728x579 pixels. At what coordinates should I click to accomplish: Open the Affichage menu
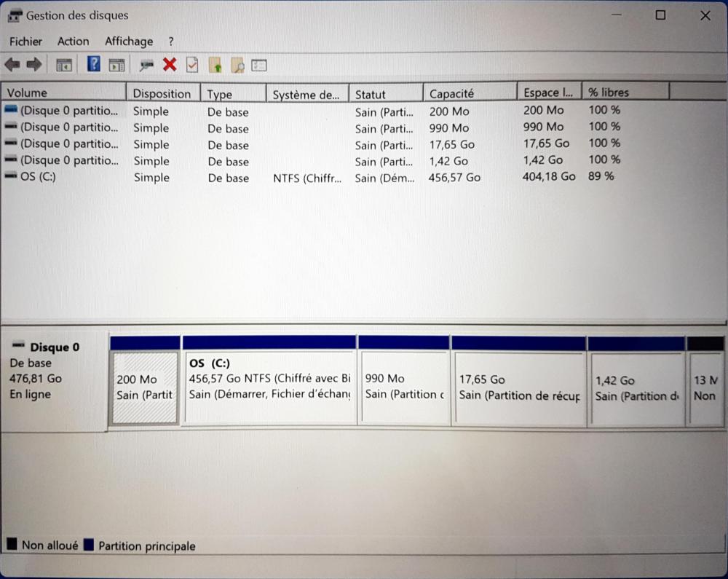coord(129,42)
